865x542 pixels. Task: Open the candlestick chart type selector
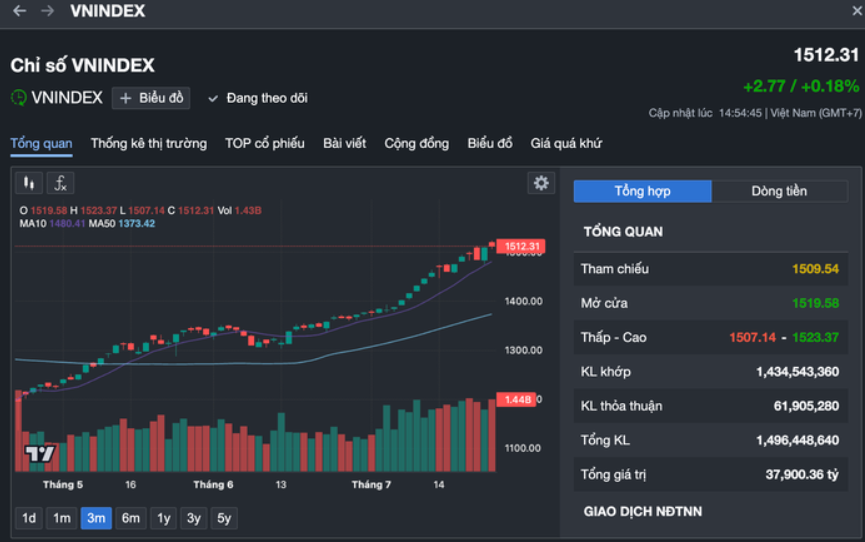pyautogui.click(x=29, y=183)
